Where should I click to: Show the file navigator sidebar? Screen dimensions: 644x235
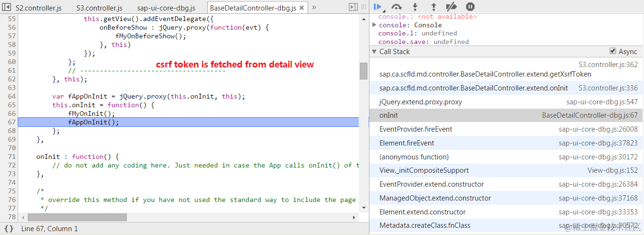(x=7, y=7)
